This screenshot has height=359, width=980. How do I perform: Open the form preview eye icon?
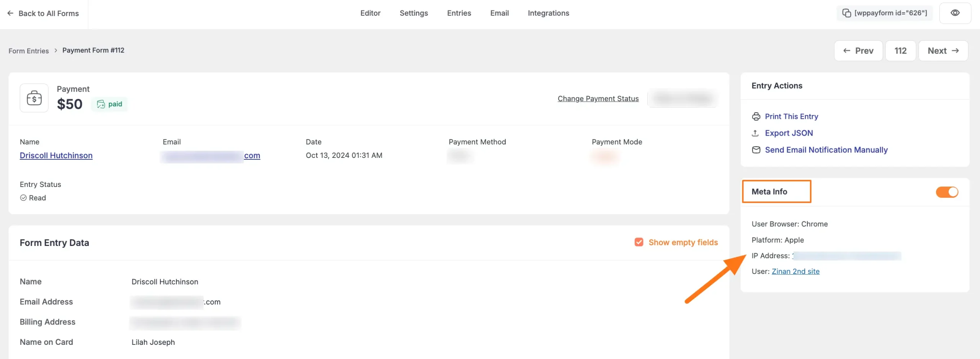click(955, 13)
